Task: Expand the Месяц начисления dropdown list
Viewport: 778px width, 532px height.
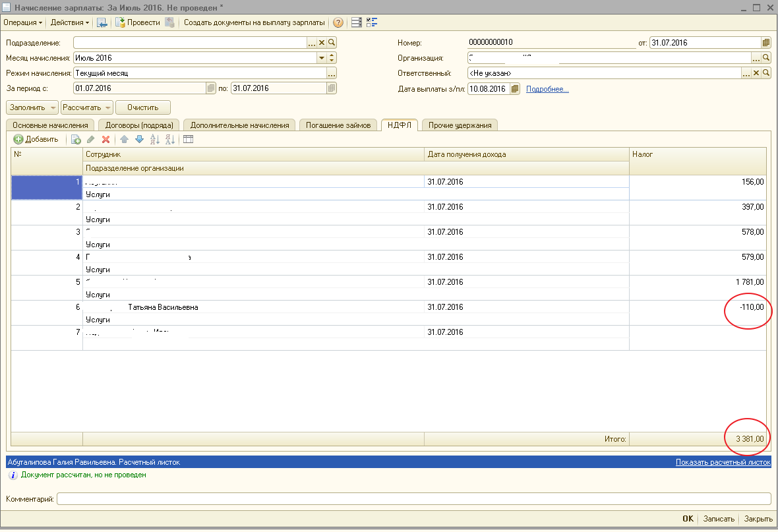Action: pyautogui.click(x=322, y=58)
